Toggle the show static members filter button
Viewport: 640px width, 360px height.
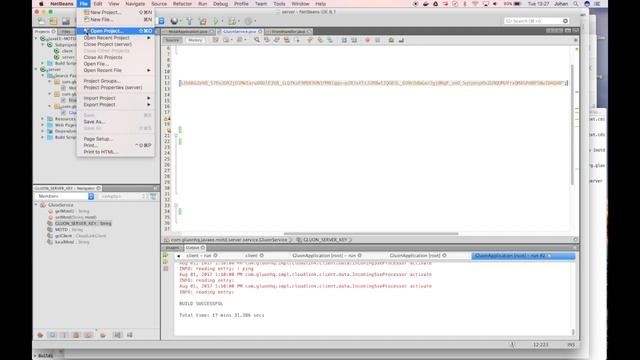(x=64, y=335)
